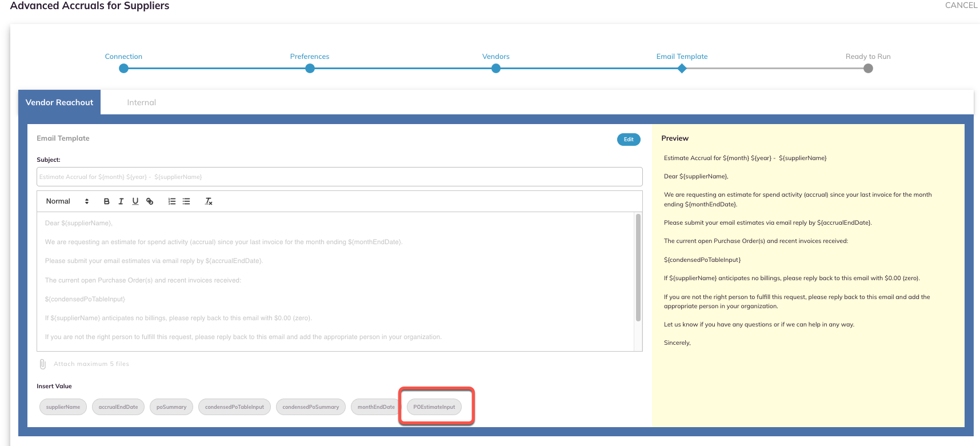Go to the Connection step marker
This screenshot has height=446, width=980.
pos(123,69)
